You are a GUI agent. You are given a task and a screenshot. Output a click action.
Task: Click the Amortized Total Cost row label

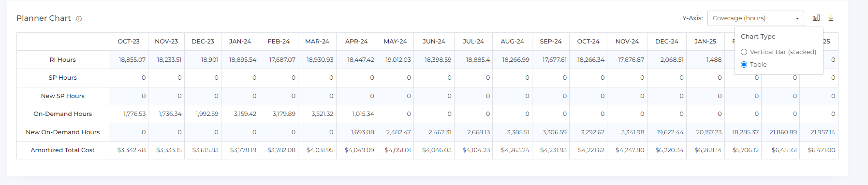tap(63, 150)
